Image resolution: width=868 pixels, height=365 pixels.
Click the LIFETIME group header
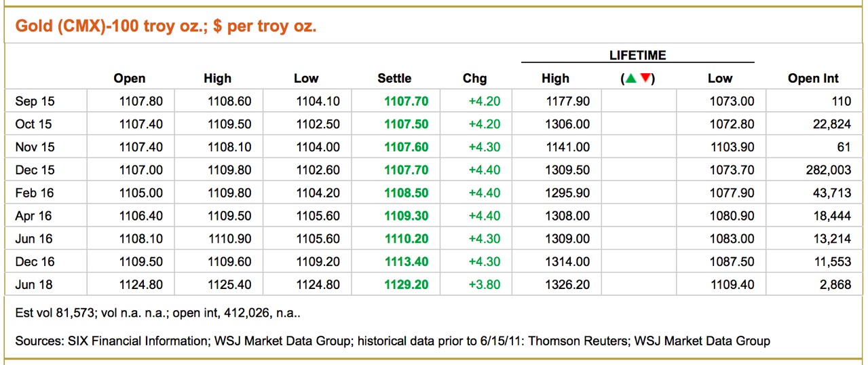click(x=637, y=56)
